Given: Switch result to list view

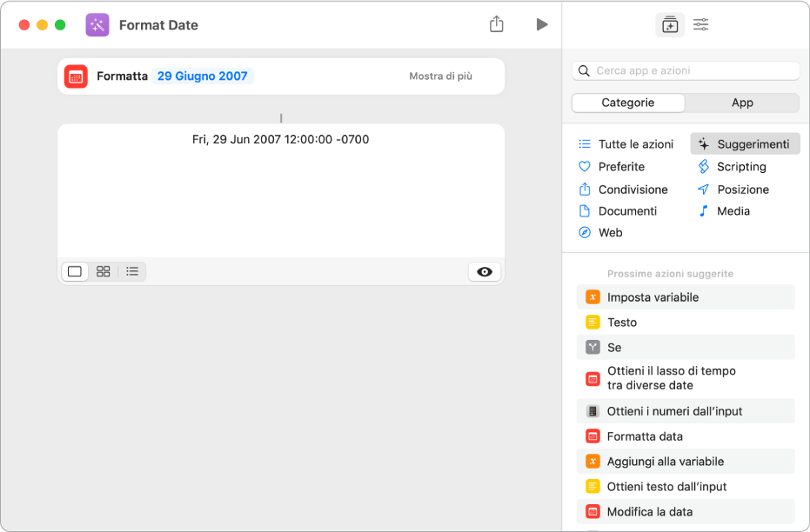Looking at the screenshot, I should pos(132,271).
